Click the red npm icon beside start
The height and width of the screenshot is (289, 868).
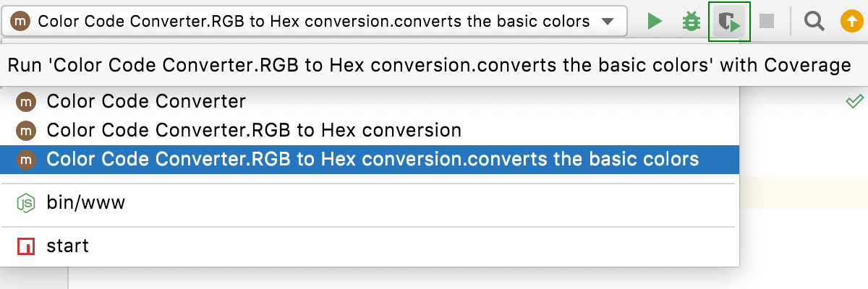pyautogui.click(x=26, y=246)
